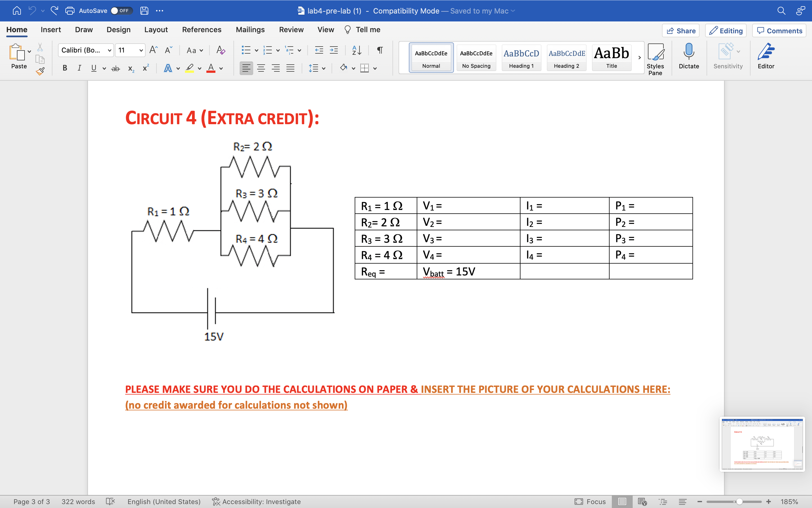This screenshot has width=812, height=508.
Task: Click the Home icon in the title bar
Action: coord(17,11)
